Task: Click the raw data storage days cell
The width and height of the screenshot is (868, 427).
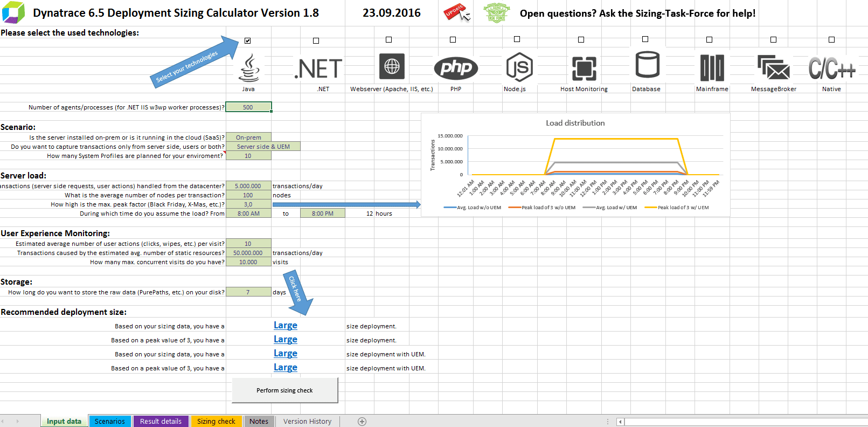Action: click(x=248, y=292)
